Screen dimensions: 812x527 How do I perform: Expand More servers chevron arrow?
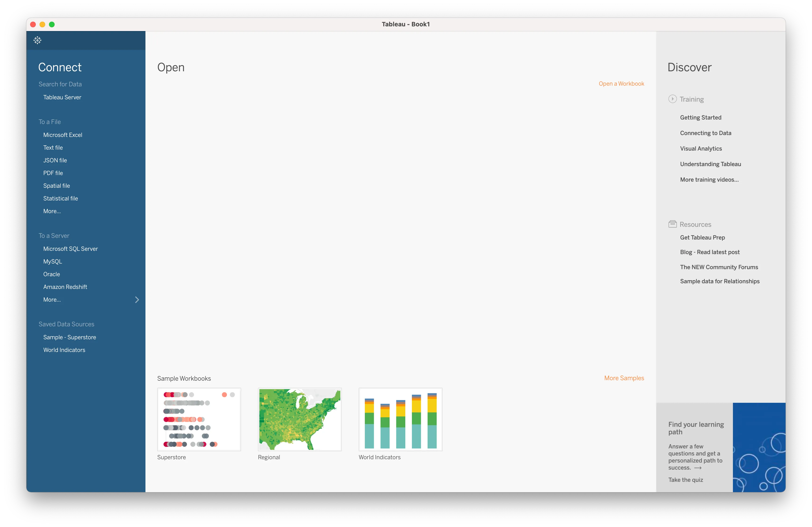pos(137,299)
